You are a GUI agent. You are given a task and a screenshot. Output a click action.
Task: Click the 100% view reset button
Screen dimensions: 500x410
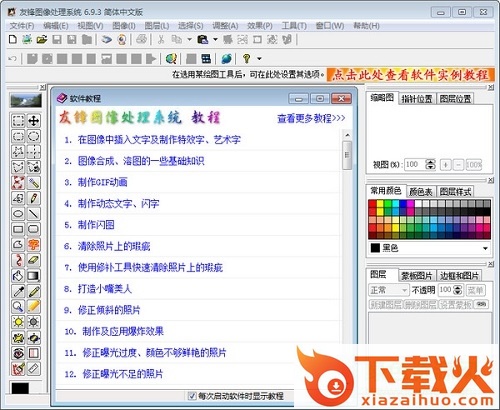474,164
